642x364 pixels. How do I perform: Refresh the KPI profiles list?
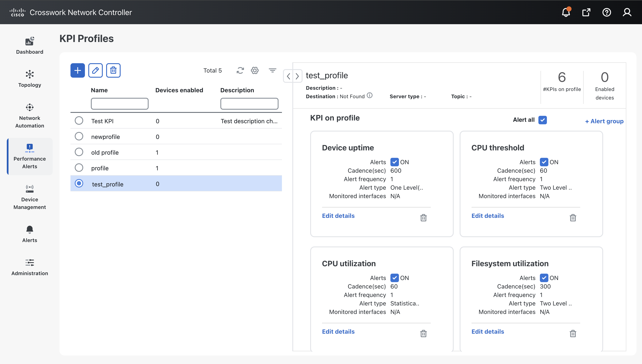tap(240, 70)
